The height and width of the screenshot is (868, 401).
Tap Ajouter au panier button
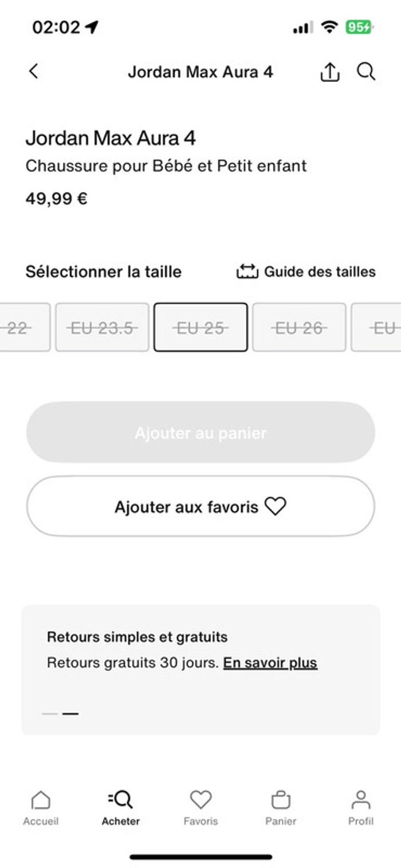(x=200, y=432)
